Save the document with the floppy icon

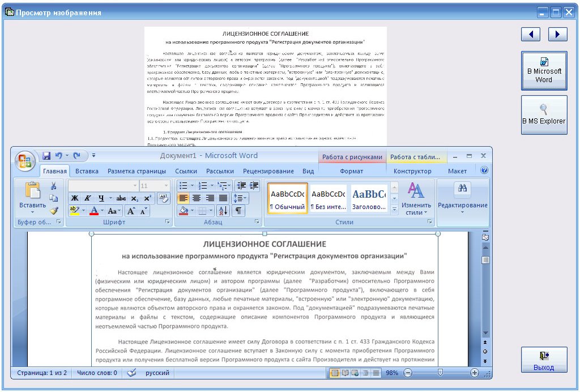point(46,156)
